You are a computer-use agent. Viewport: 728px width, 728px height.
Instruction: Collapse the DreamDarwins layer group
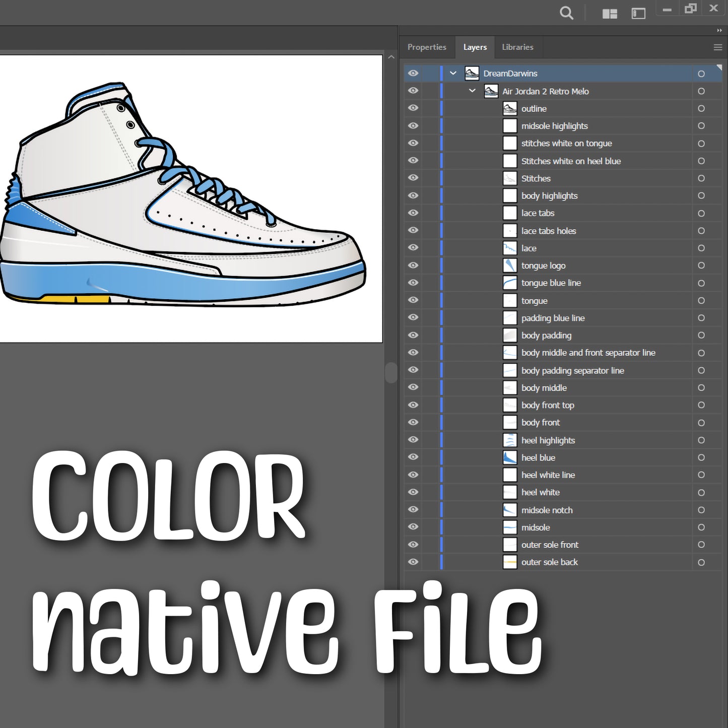pos(452,73)
